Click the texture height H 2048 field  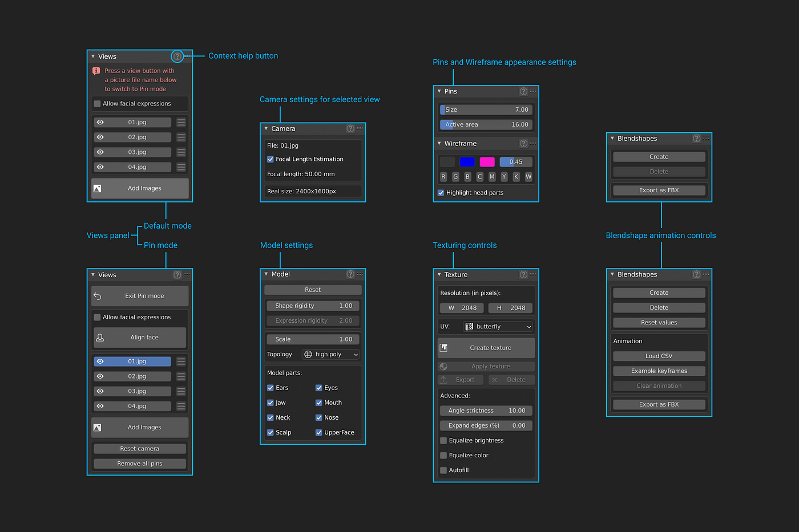[511, 308]
